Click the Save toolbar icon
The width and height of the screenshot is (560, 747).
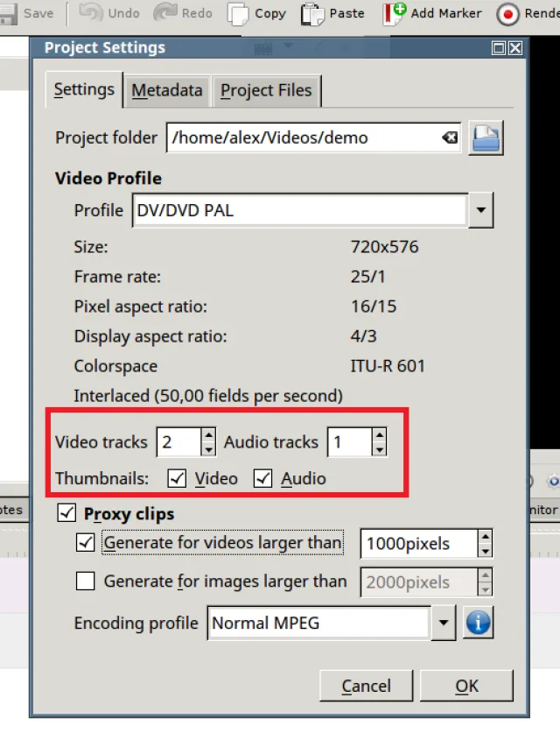8,14
